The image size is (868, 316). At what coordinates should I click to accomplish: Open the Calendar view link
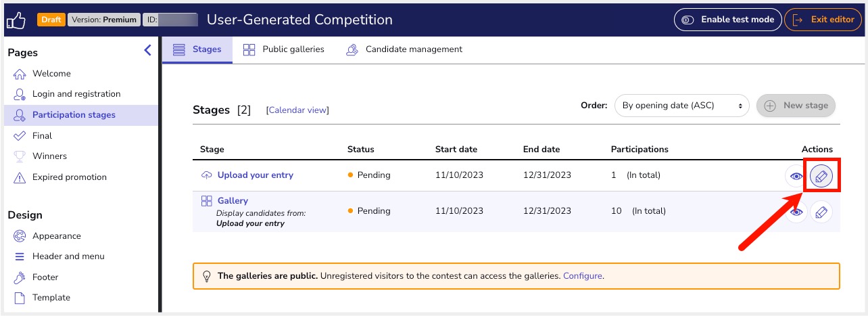(x=297, y=110)
